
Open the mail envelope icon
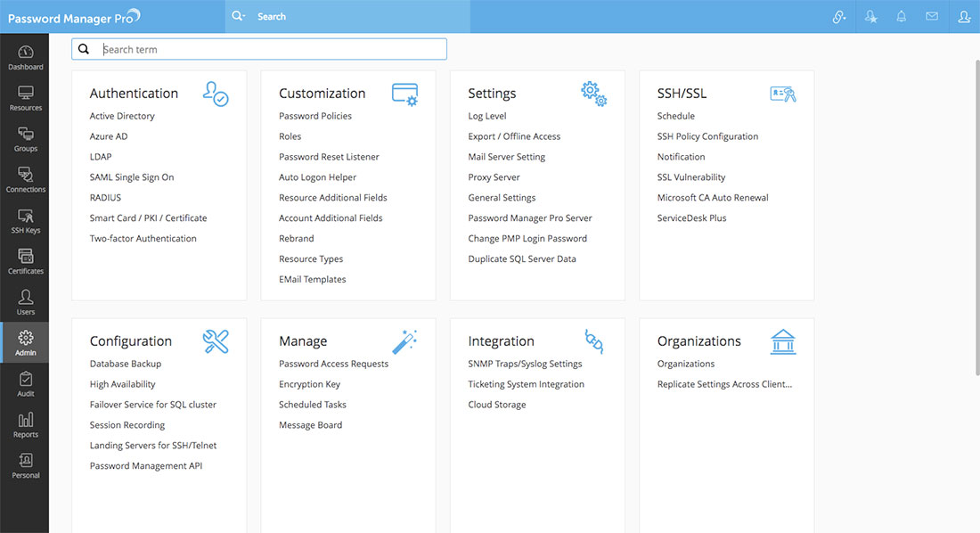pyautogui.click(x=932, y=16)
